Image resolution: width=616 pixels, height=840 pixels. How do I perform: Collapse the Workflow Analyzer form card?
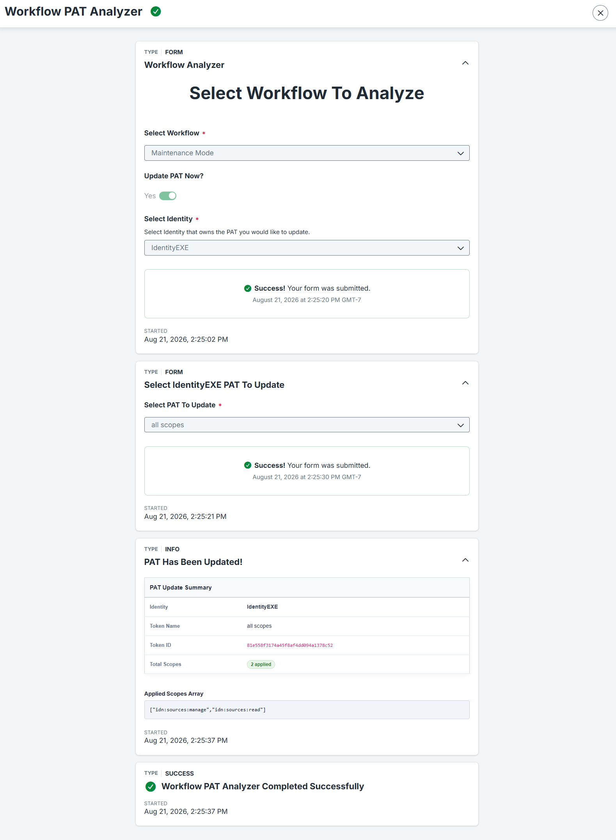465,63
